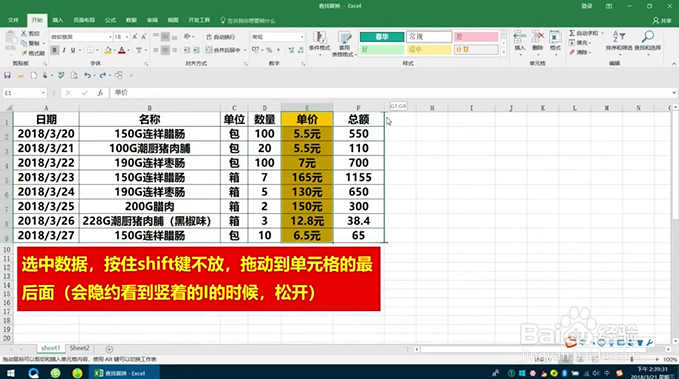Switch to the Data (数据) tab
Image resolution: width=679 pixels, height=379 pixels.
pos(131,20)
